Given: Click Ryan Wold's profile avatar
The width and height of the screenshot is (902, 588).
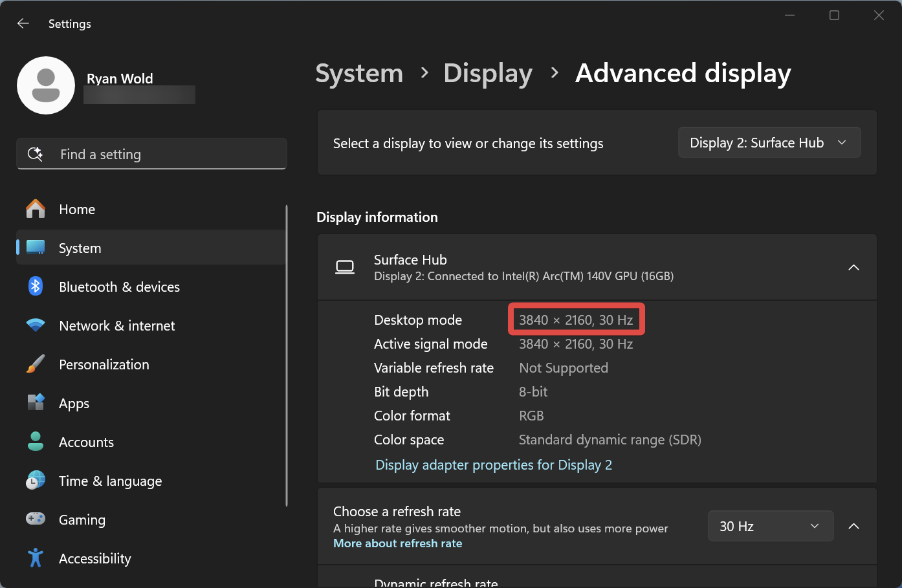Looking at the screenshot, I should 46,85.
